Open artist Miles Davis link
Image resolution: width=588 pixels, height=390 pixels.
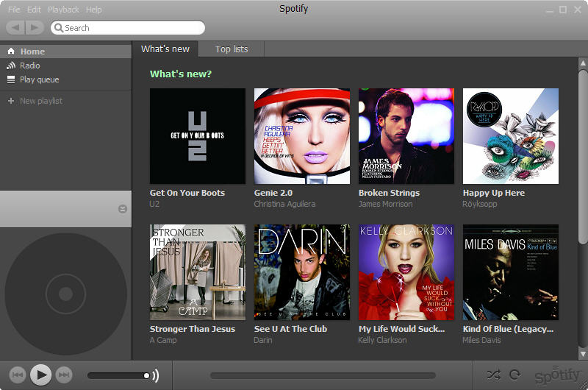[481, 341]
